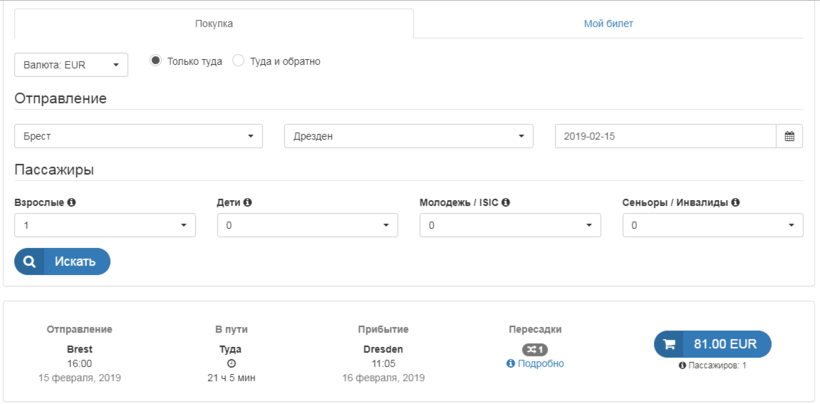Switch to the Мой билет tab
Screen dimensions: 820x404
point(608,23)
